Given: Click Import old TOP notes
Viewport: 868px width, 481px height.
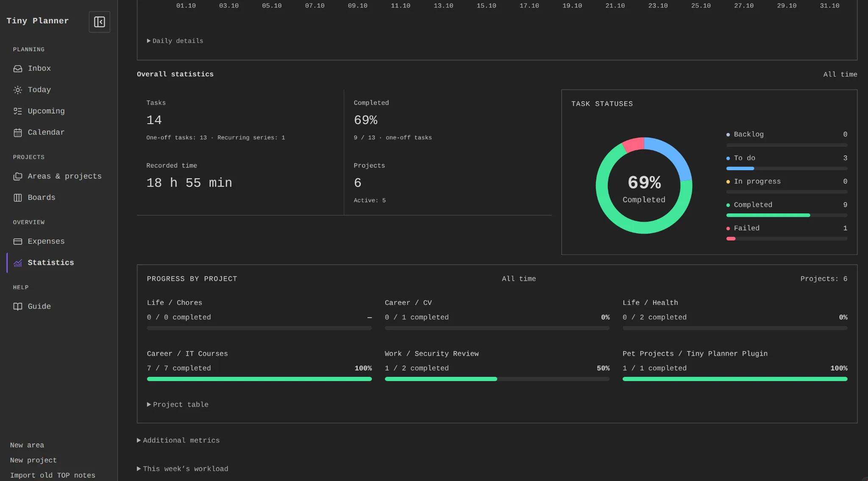Looking at the screenshot, I should [x=53, y=475].
